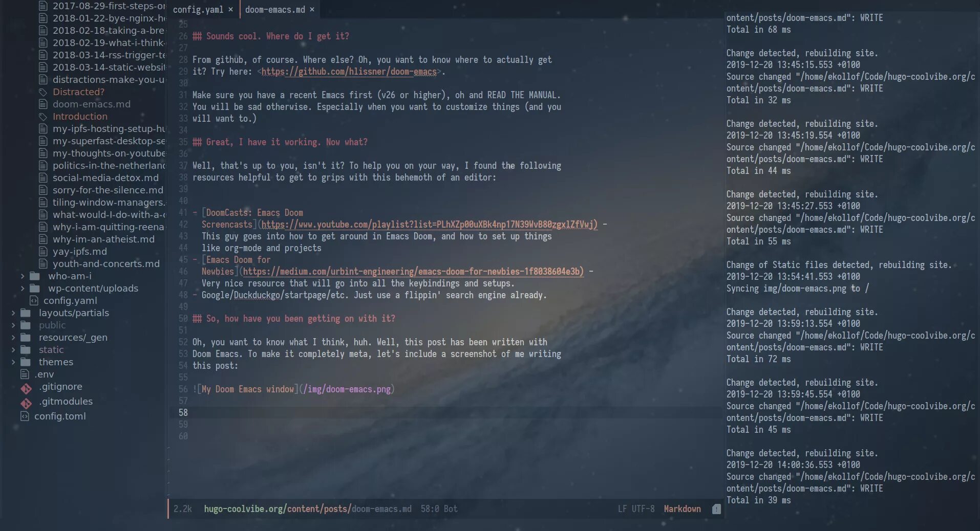The width and height of the screenshot is (980, 531).
Task: Click the file icon beside social-media-detox.md
Action: [43, 178]
